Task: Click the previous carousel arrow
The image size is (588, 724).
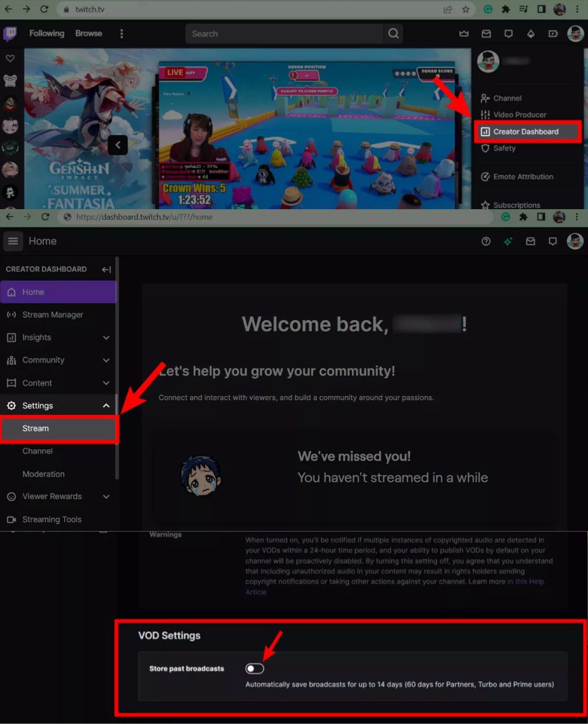Action: coord(117,145)
